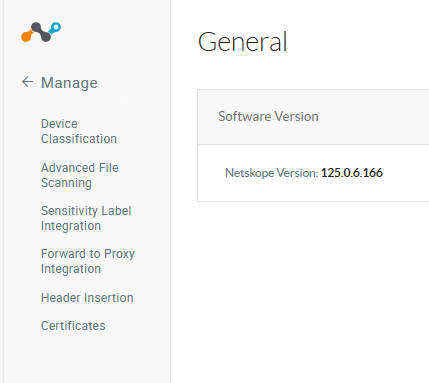Image resolution: width=429 pixels, height=383 pixels.
Task: Go to Advanced File Scanning
Action: tap(79, 175)
